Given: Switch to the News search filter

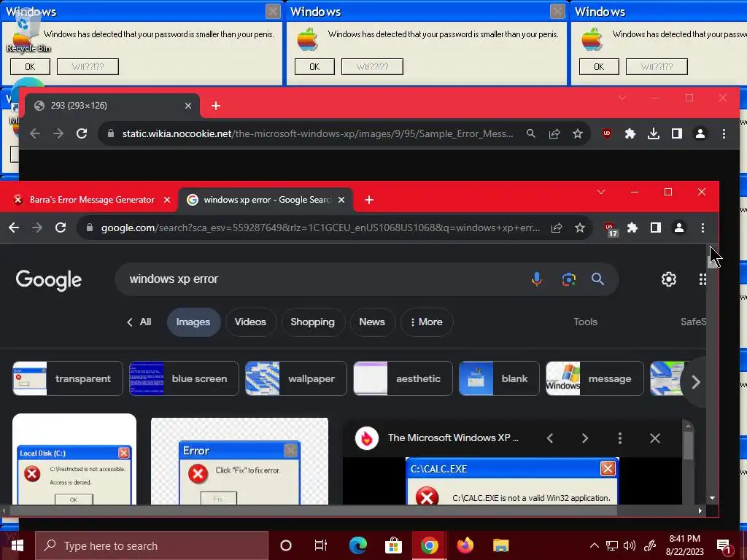Looking at the screenshot, I should click(372, 322).
